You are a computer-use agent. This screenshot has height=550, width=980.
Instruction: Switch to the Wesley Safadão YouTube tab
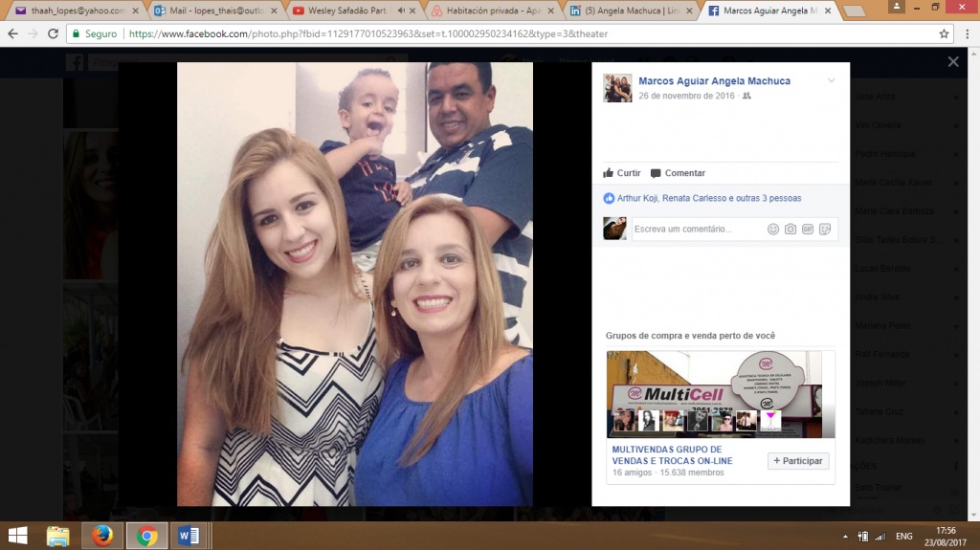click(346, 11)
